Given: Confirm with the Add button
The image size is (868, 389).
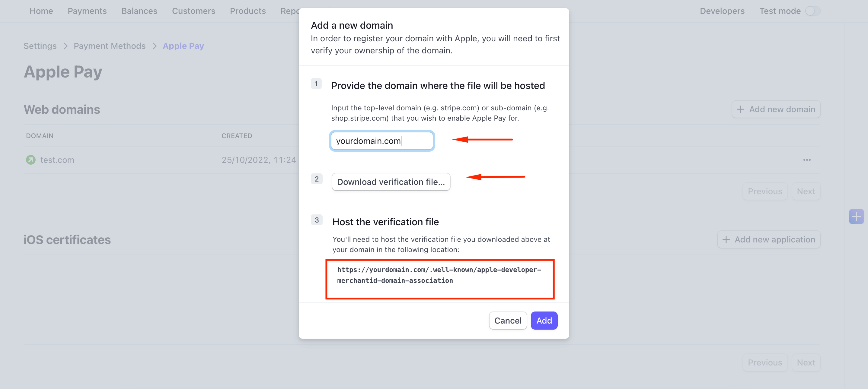Looking at the screenshot, I should (x=544, y=320).
